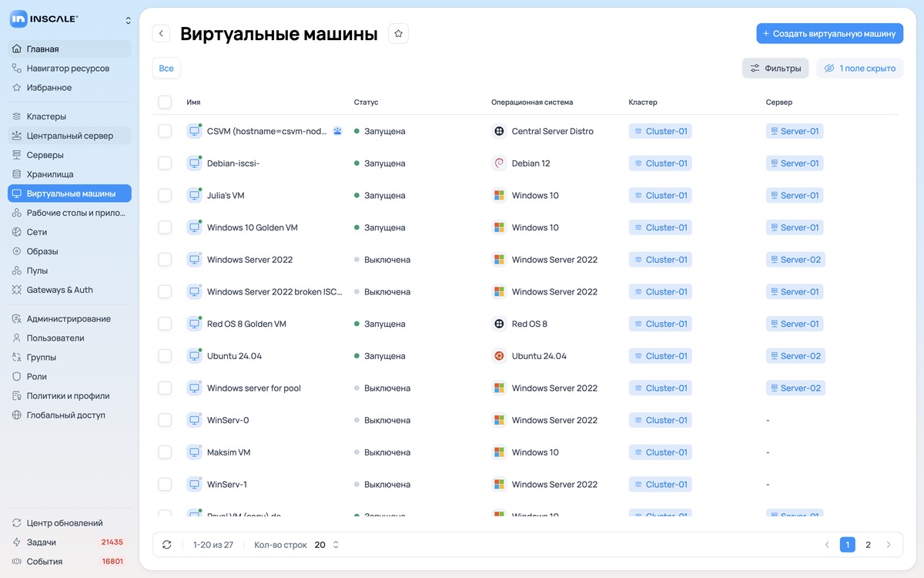The height and width of the screenshot is (578, 924).
Task: Click the VM monitor icon for Debian-iscsi-
Action: click(x=194, y=163)
